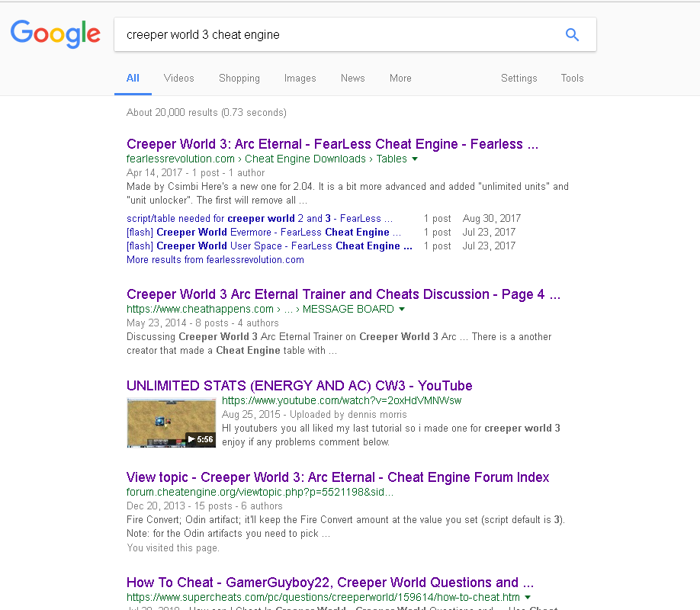The width and height of the screenshot is (700, 610).
Task: Switch to the Images tab
Action: pos(300,78)
